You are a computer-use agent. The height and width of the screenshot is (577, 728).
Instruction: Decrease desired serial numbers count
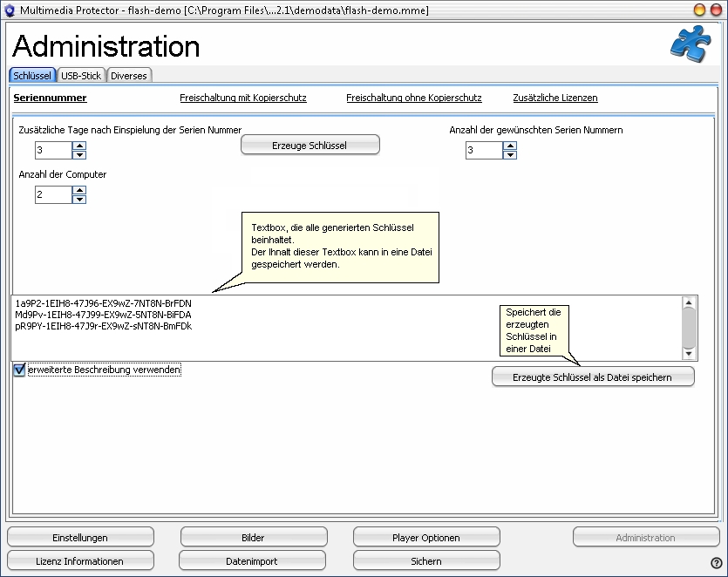510,155
